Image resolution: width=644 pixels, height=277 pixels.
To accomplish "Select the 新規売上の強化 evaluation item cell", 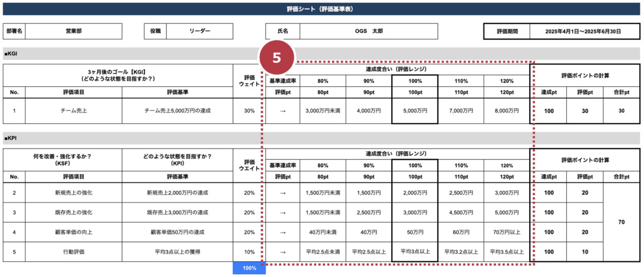I will point(74,193).
